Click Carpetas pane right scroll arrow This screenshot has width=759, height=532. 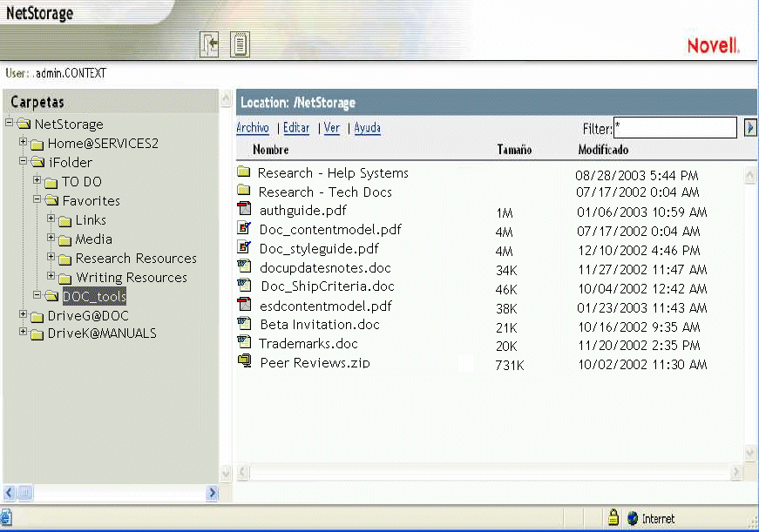[212, 493]
